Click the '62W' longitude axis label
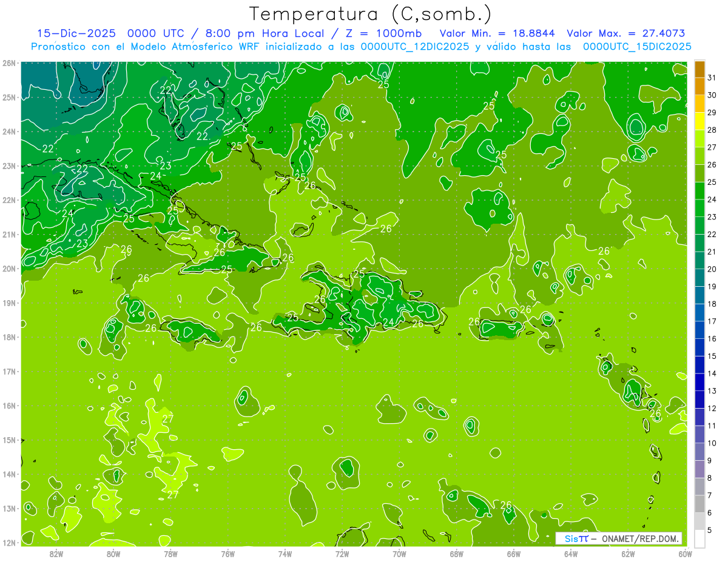Image resolution: width=728 pixels, height=562 pixels. (628, 554)
